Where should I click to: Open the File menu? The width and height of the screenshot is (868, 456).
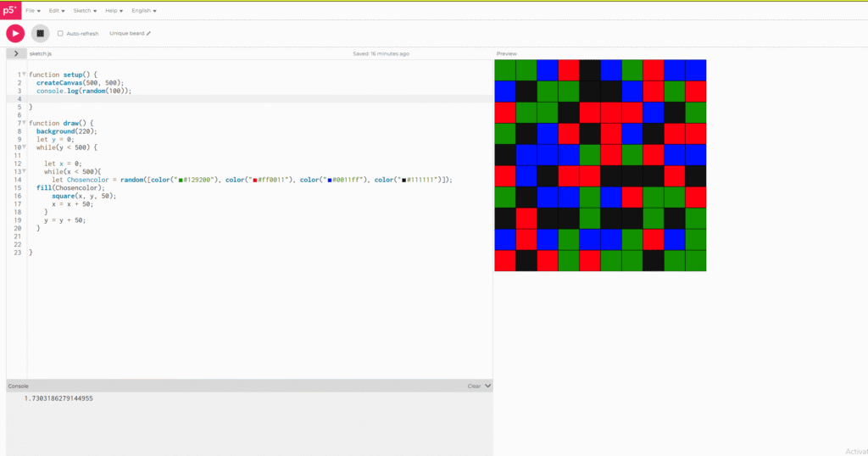[x=32, y=11]
